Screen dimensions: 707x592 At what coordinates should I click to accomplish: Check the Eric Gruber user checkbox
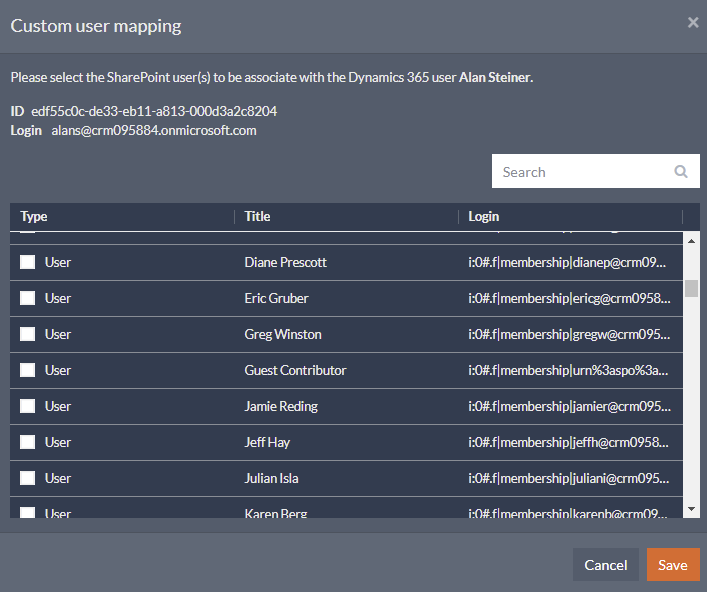pos(28,298)
